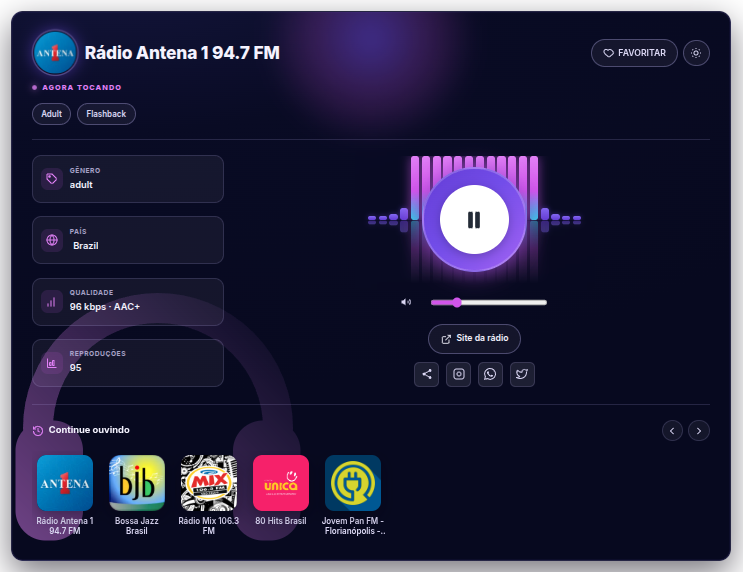Select the Adult tag
This screenshot has height=572, width=743.
point(51,114)
